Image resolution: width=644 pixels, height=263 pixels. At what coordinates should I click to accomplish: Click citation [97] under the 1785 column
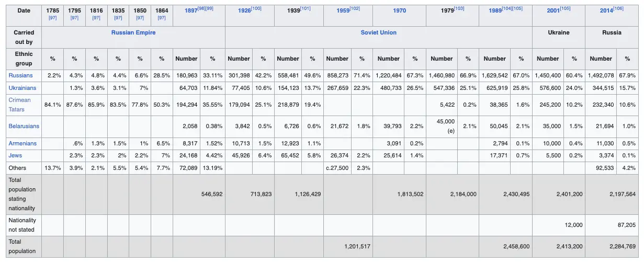pyautogui.click(x=52, y=18)
